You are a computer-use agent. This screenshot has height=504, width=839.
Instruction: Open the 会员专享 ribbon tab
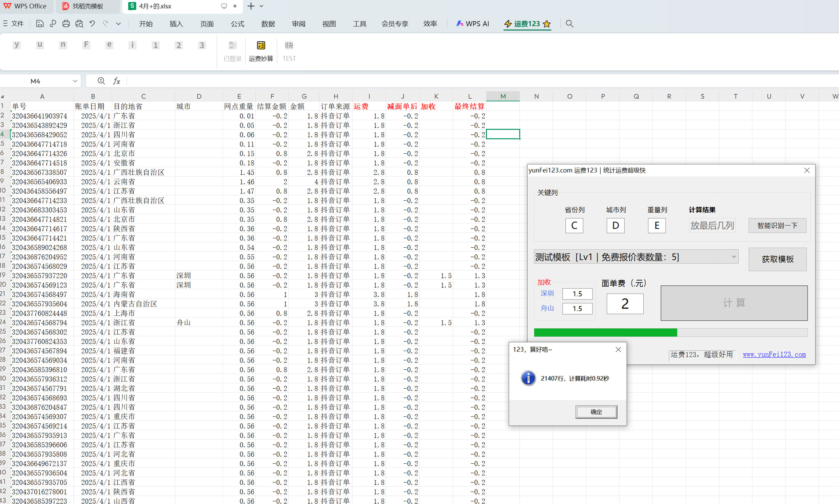point(395,24)
